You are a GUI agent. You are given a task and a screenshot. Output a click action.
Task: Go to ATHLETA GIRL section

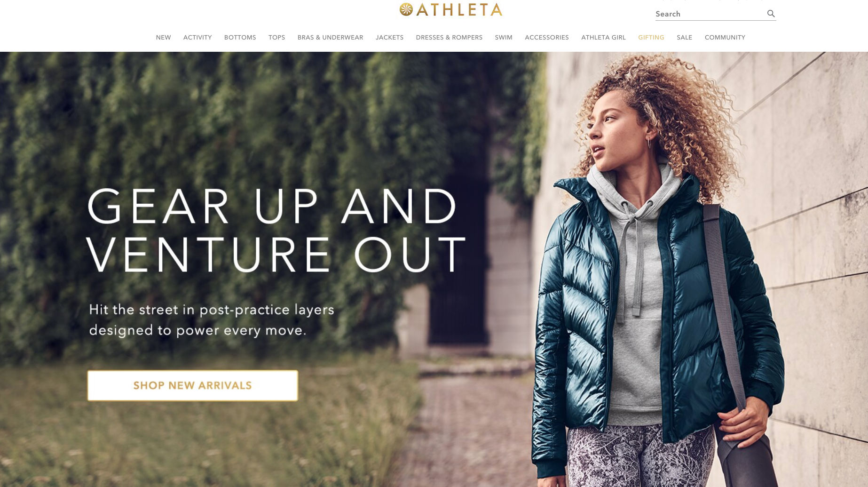pos(603,38)
